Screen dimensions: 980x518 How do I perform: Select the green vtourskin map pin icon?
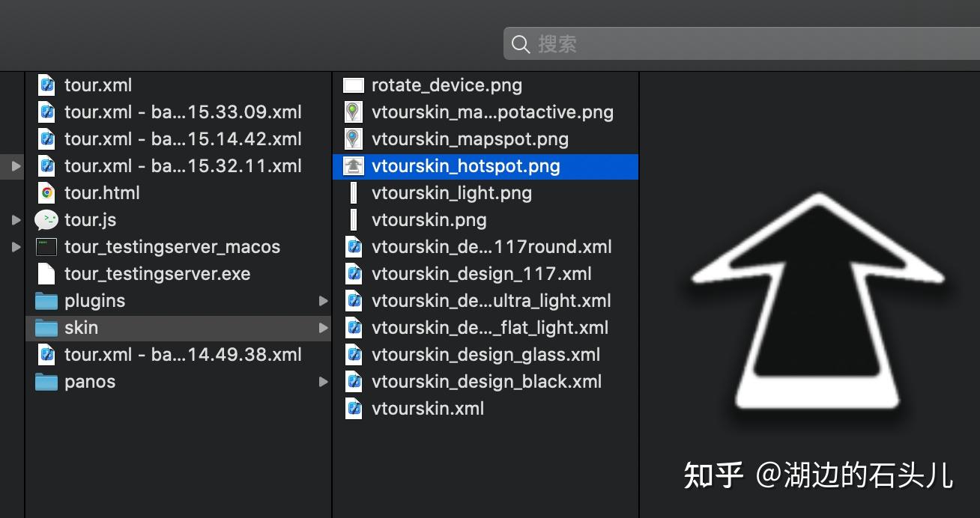(352, 112)
